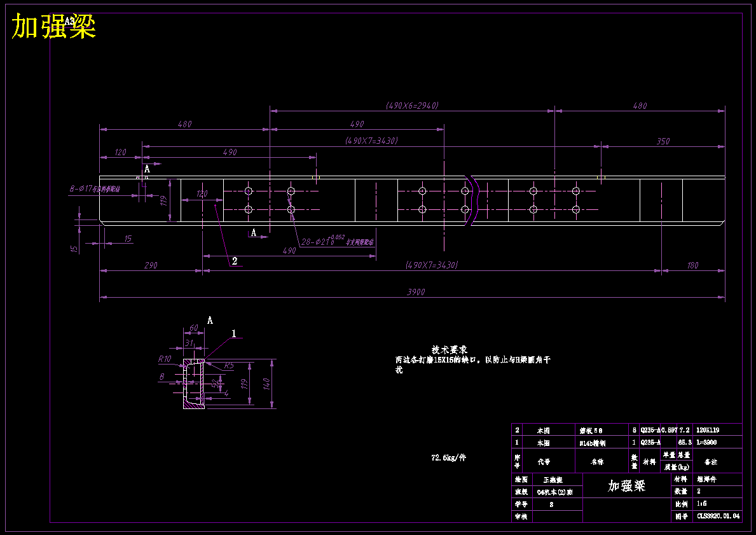Select the 0.897 unit mass value
Screen dimensions: 756x535
click(x=668, y=430)
